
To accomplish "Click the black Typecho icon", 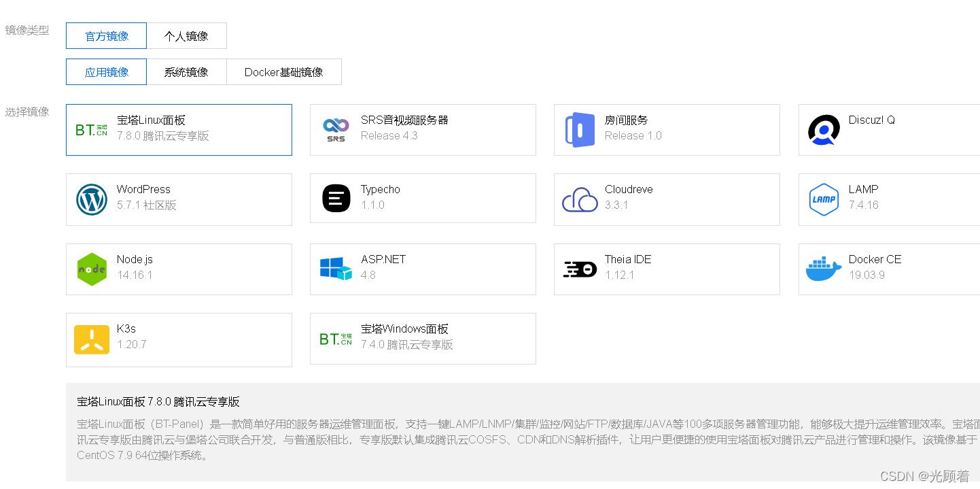I will 336,199.
